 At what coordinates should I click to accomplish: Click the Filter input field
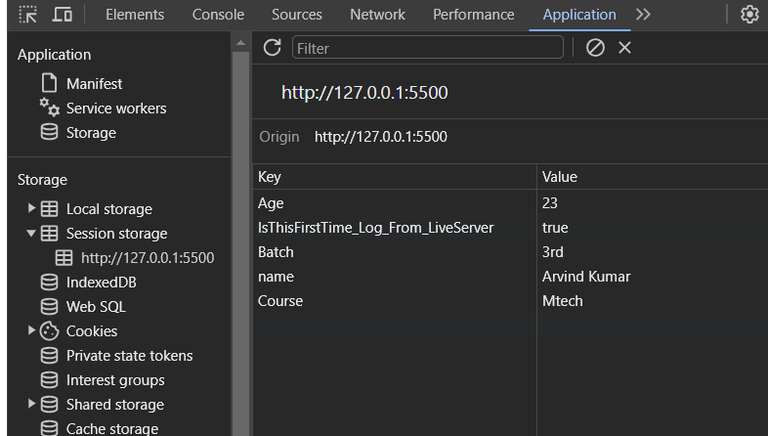click(x=427, y=48)
